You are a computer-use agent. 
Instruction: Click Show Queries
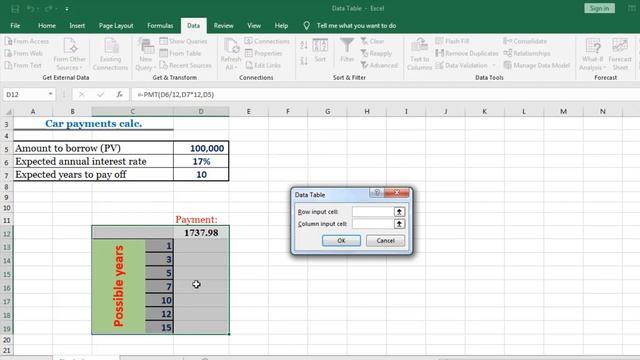click(183, 41)
